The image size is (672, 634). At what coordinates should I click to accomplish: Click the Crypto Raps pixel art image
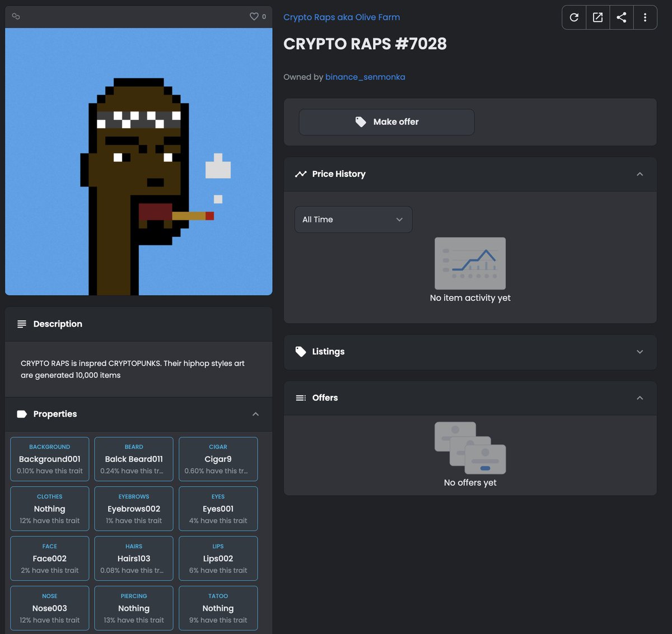coord(139,161)
